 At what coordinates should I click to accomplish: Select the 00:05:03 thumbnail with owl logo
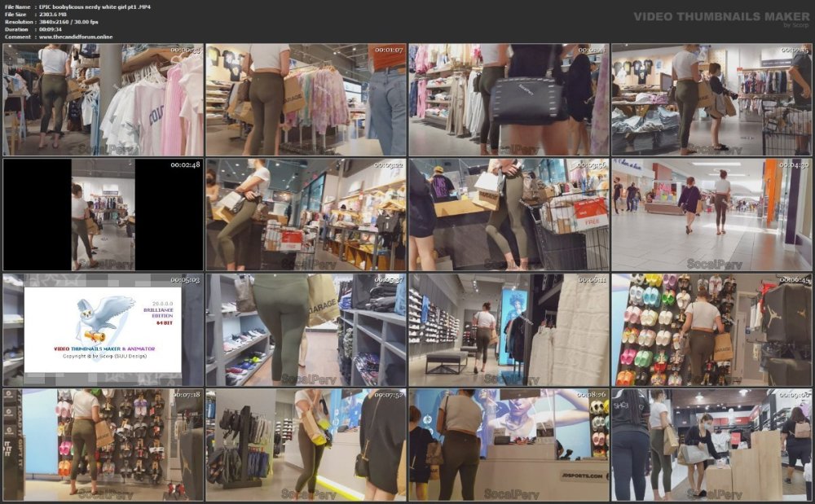pyautogui.click(x=103, y=330)
